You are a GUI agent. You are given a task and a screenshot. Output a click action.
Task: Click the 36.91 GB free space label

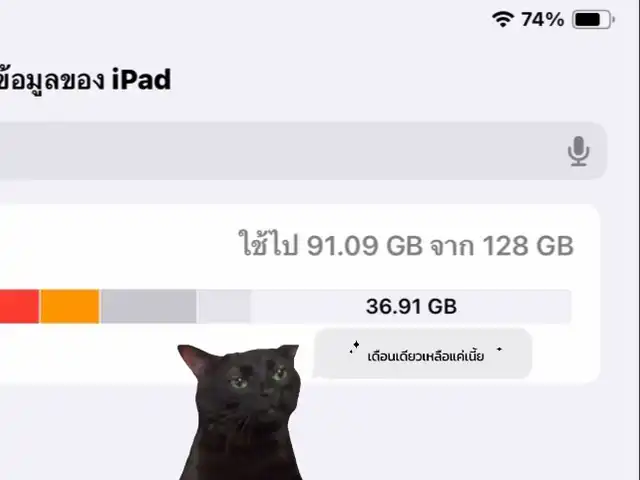(x=411, y=307)
